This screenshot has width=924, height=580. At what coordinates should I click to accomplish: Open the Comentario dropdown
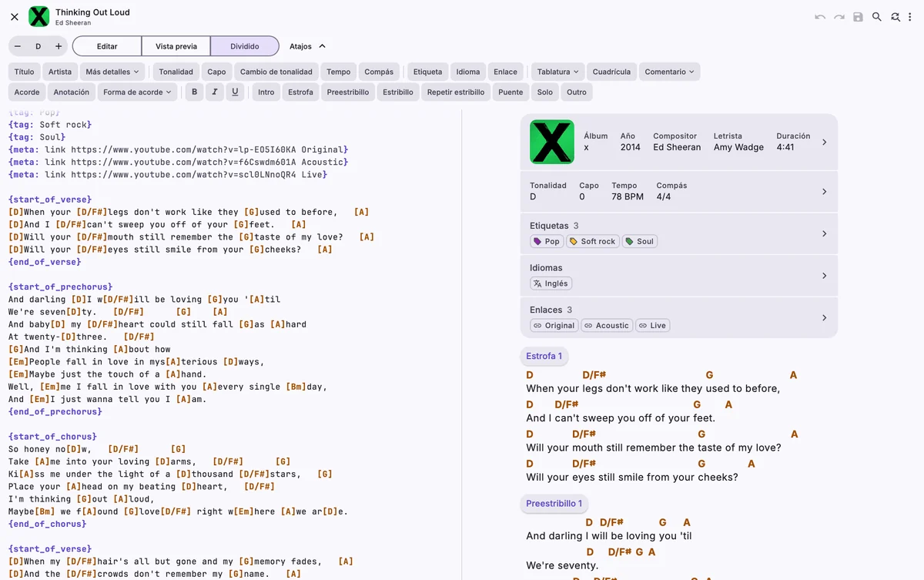point(669,72)
